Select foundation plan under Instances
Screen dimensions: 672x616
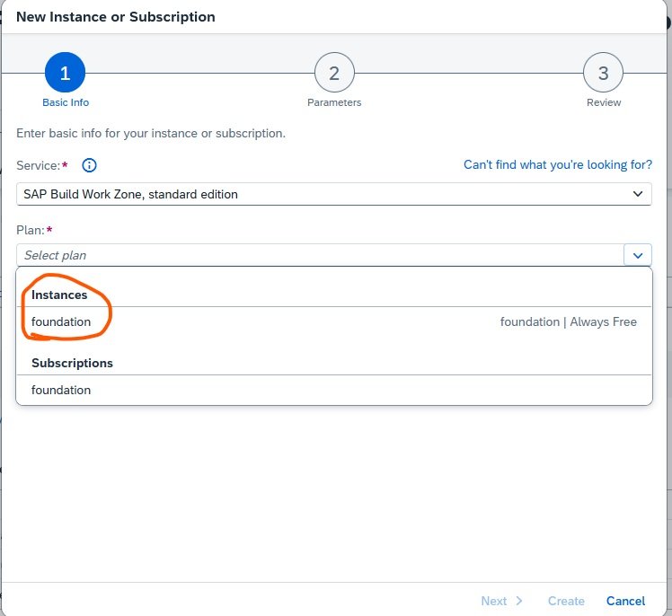pyautogui.click(x=61, y=321)
